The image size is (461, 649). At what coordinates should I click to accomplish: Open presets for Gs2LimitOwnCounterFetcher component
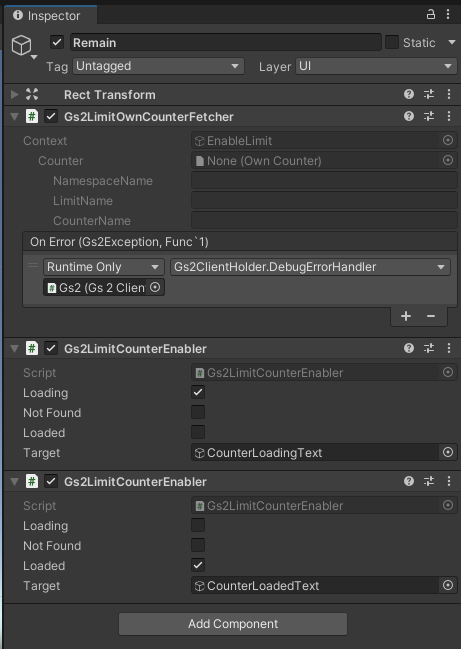pyautogui.click(x=429, y=116)
